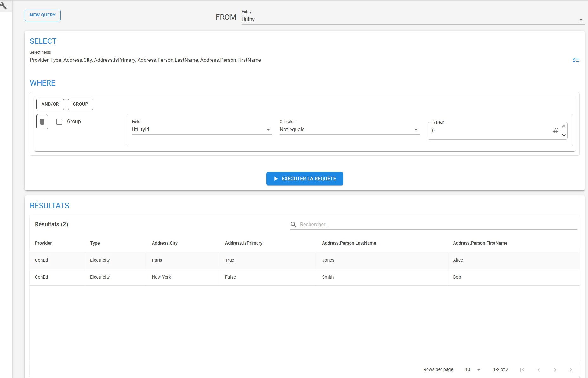Decrement Valeur with down arrow

click(x=564, y=135)
